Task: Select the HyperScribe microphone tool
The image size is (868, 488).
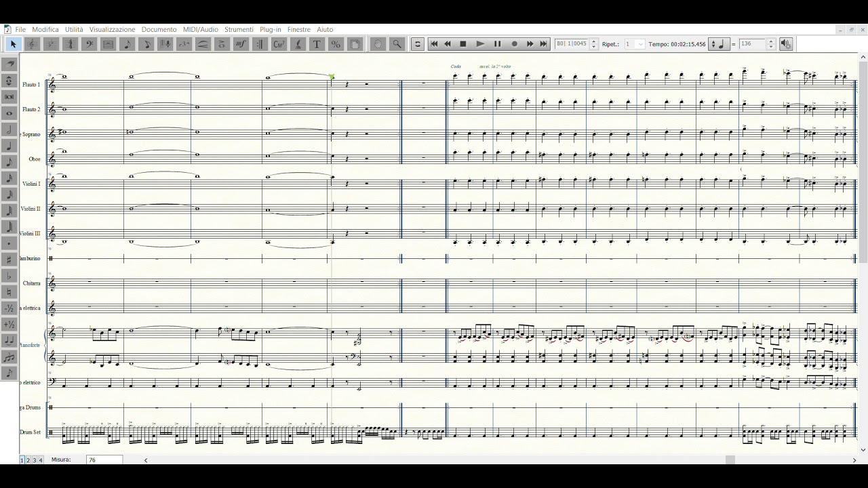Action: click(165, 44)
